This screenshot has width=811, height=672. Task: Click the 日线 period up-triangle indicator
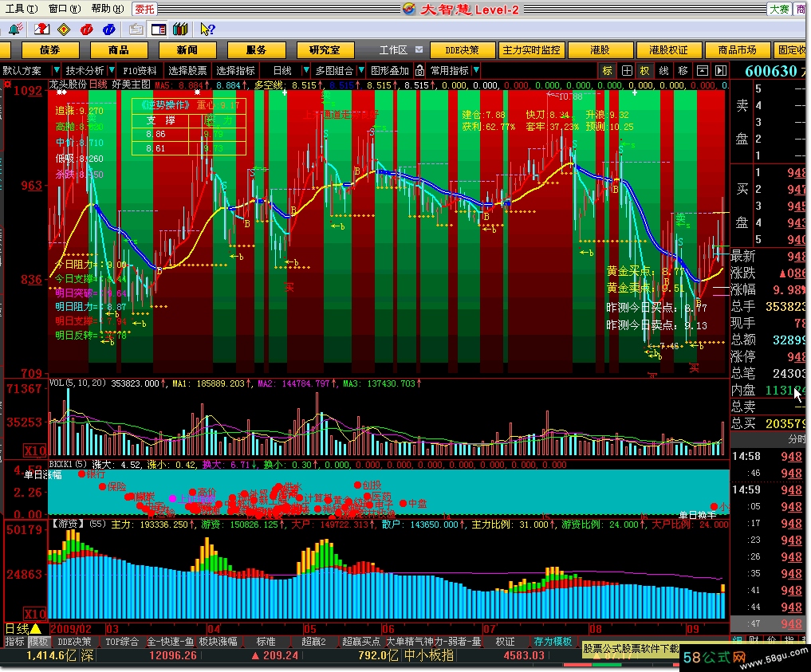tap(36, 629)
